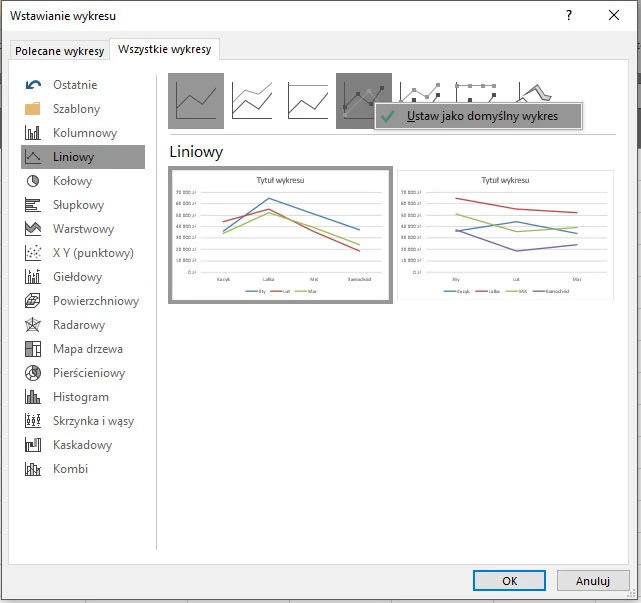Open the help question mark
Screen dimensions: 641x603
pyautogui.click(x=569, y=16)
